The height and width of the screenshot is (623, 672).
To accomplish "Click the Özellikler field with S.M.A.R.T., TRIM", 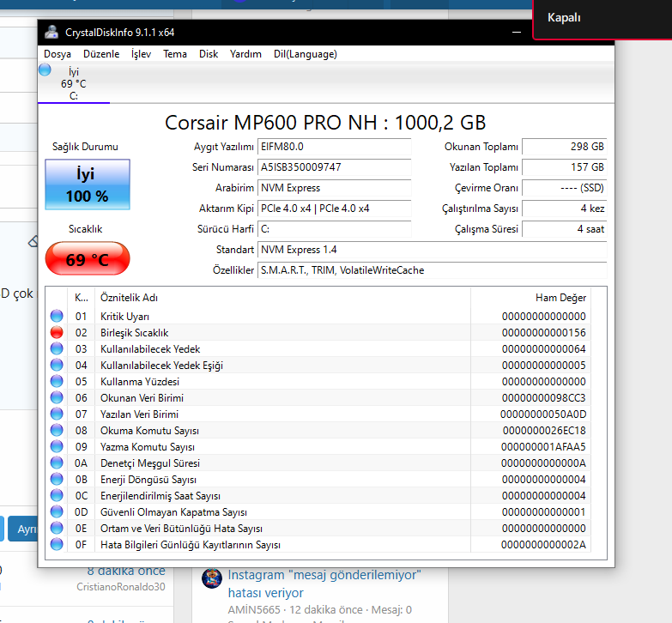I will pos(432,270).
